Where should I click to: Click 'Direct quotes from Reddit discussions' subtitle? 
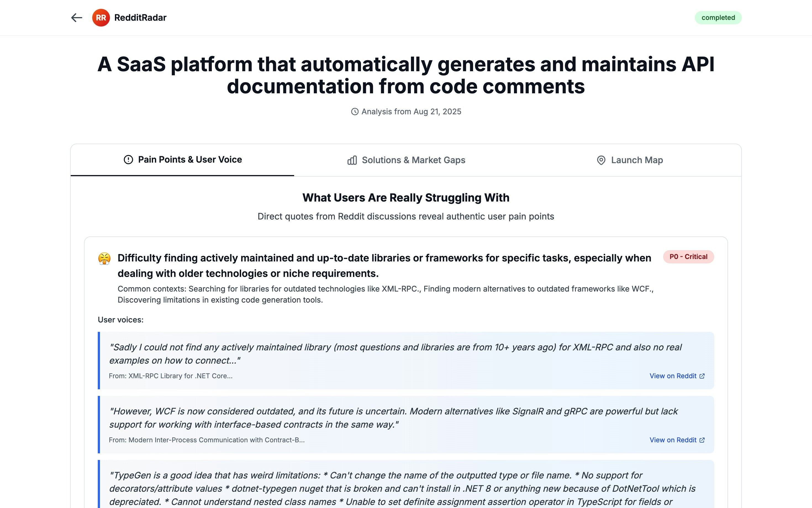point(406,216)
